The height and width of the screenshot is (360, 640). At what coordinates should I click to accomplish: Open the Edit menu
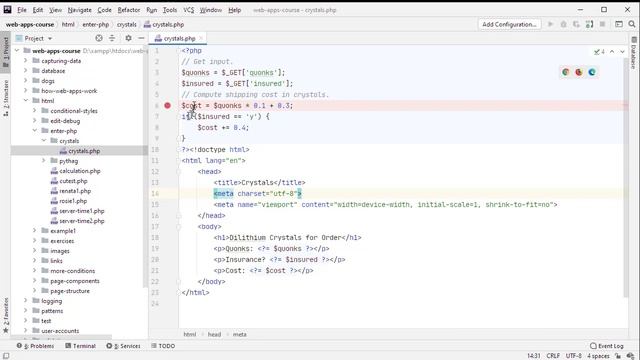38,10
